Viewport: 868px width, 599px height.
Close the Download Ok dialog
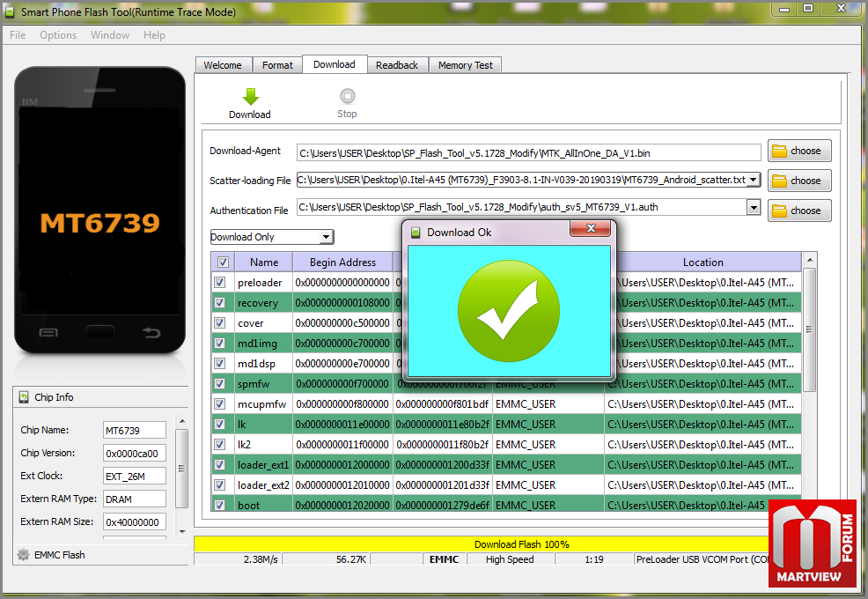591,228
